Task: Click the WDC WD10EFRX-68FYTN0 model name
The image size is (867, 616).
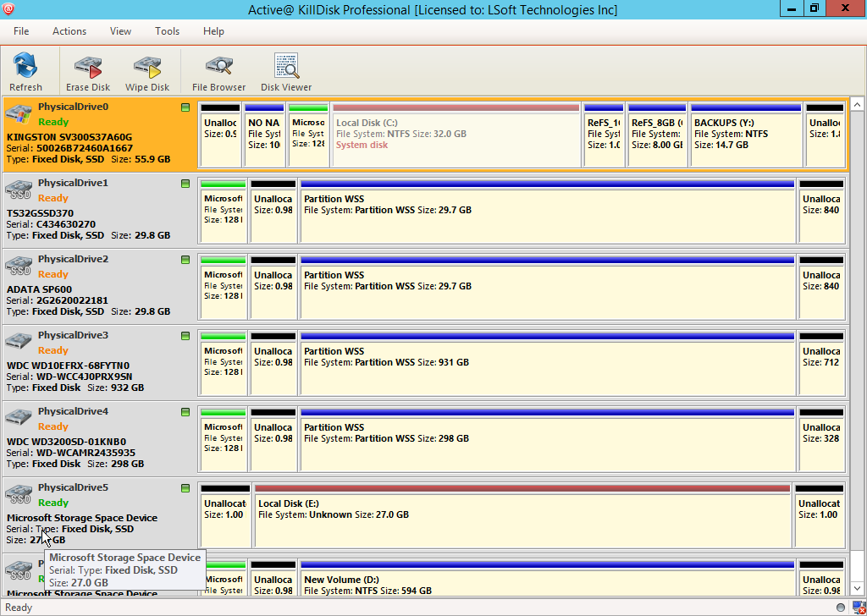Action: 68,366
